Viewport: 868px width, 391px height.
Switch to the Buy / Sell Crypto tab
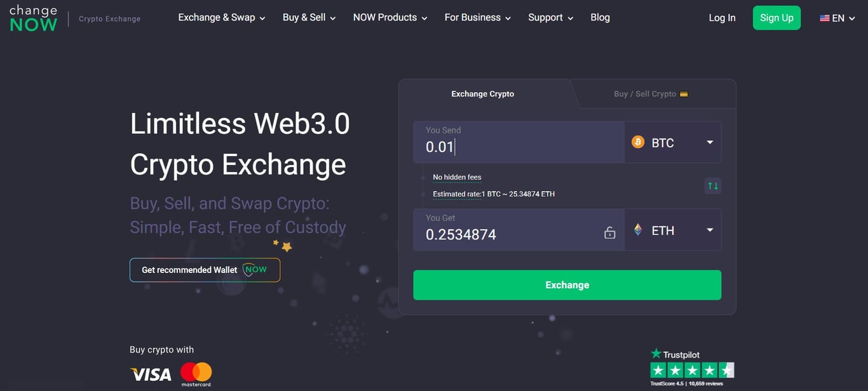click(x=644, y=93)
